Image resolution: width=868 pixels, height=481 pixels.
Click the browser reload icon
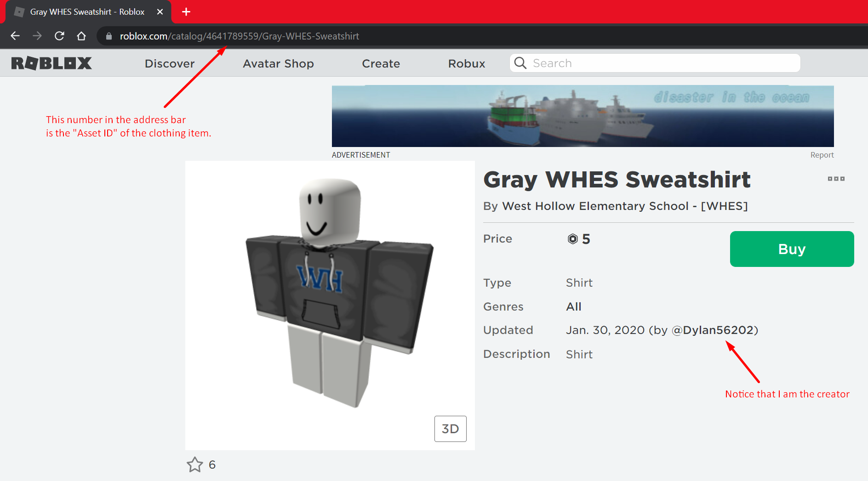click(x=59, y=36)
